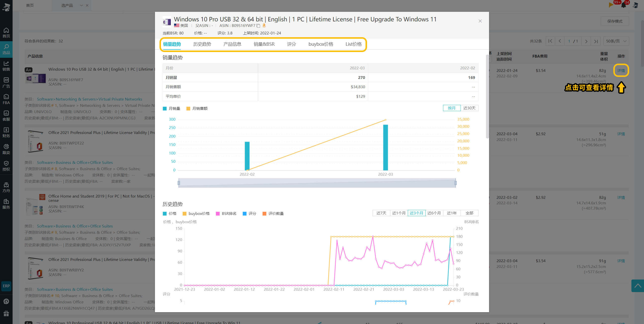The height and width of the screenshot is (324, 644).
Task: Click the logo icon at top left
Action: point(6,7)
